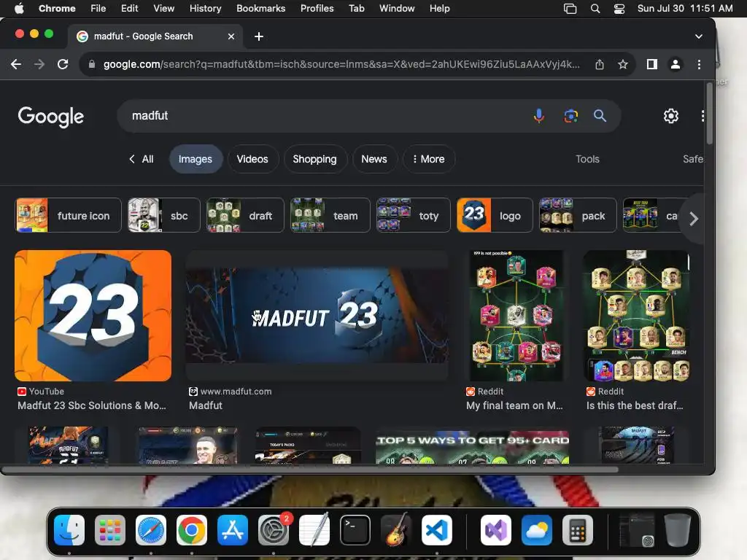Open the Bookmarks menu
Image resolution: width=747 pixels, height=560 pixels.
[260, 9]
